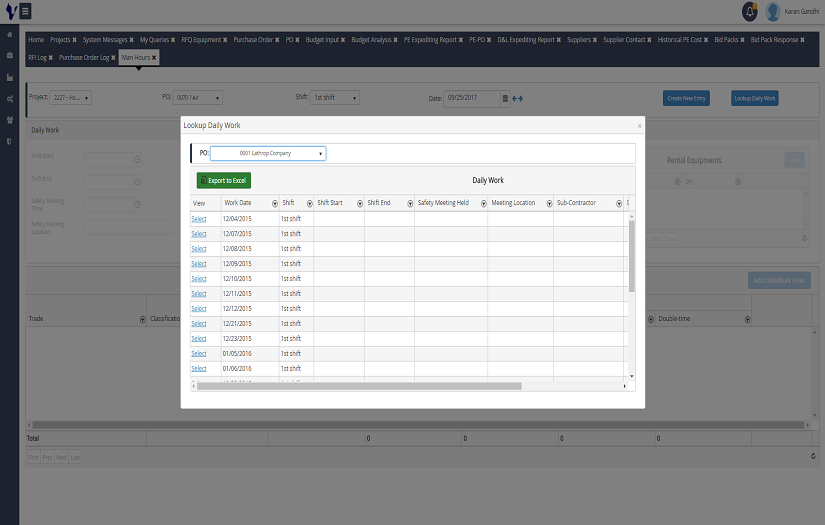Switch to the Budget Analysis tab

coord(371,40)
